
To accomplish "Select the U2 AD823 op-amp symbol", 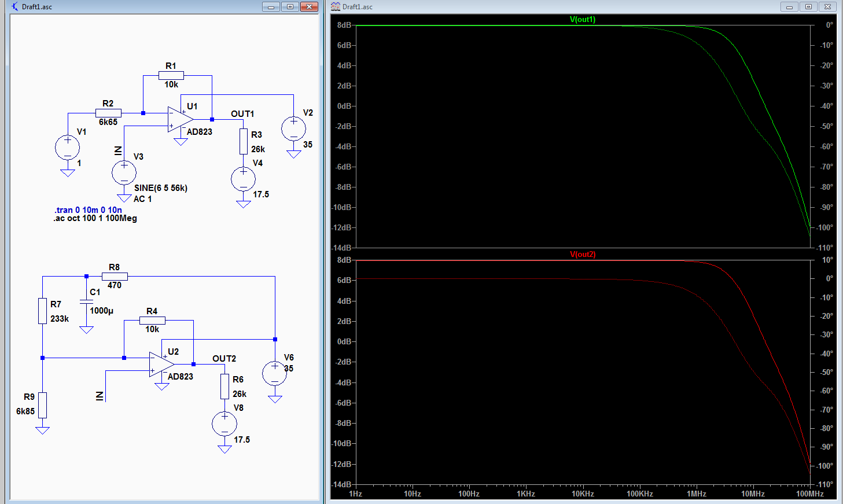I will point(162,364).
